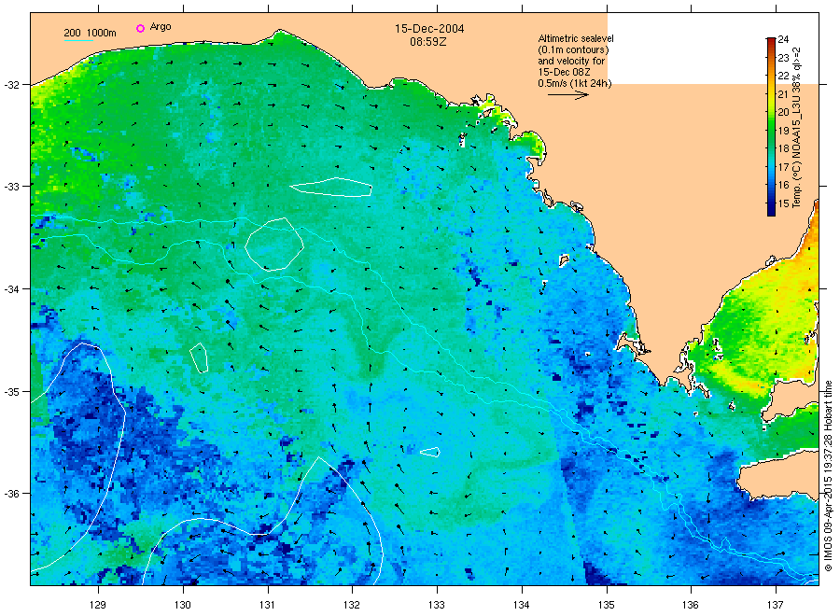This screenshot has height=616, width=840.
Task: Click latitude axis label -32
Action: (x=11, y=85)
